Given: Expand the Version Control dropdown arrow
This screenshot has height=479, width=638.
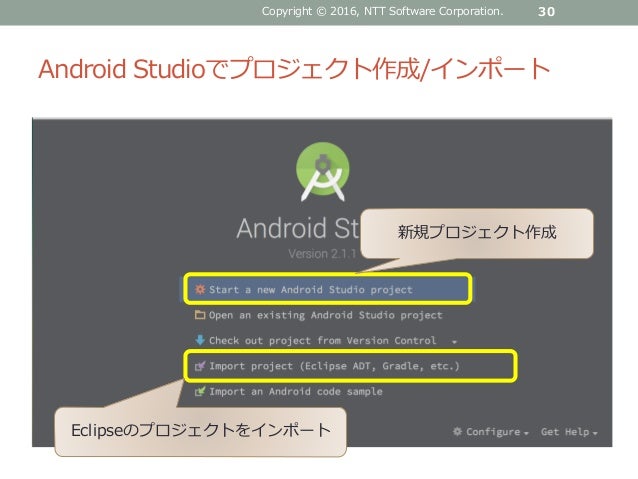Looking at the screenshot, I should coord(454,342).
